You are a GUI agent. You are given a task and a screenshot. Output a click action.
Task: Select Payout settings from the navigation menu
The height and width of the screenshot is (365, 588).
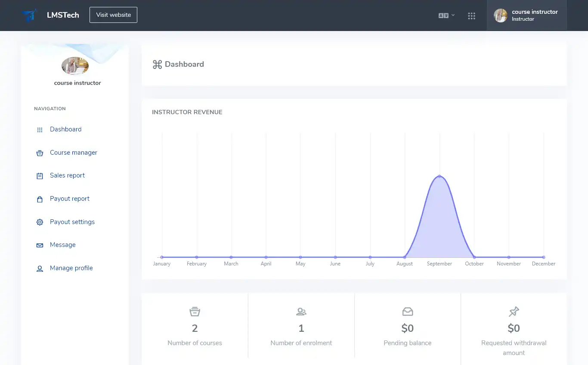point(72,221)
